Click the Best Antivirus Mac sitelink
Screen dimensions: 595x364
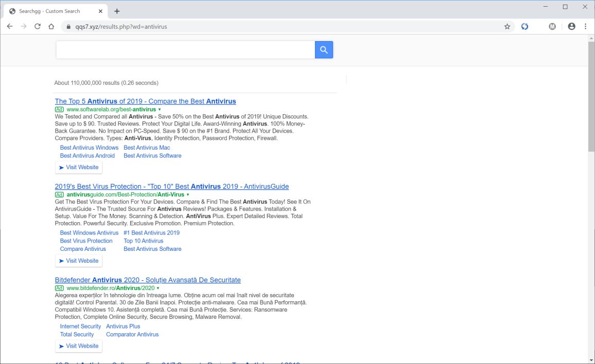click(147, 148)
